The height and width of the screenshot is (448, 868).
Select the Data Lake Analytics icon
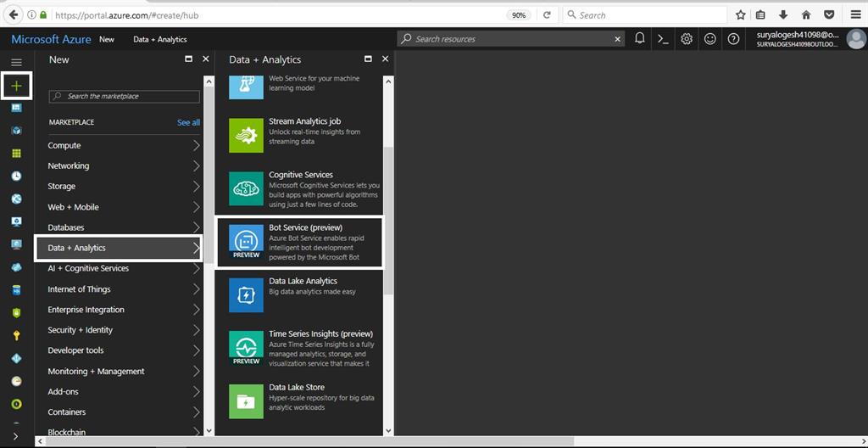[247, 295]
